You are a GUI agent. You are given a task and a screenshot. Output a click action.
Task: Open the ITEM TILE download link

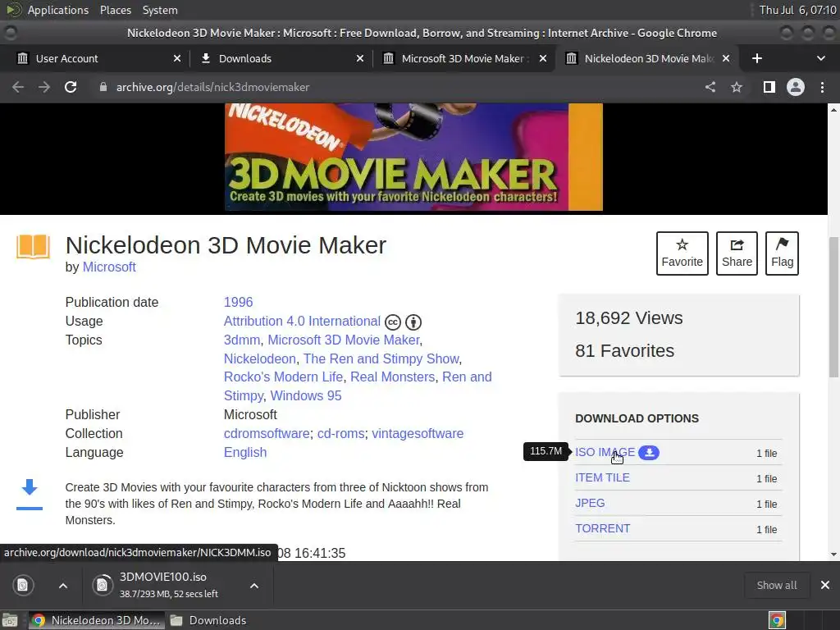(x=602, y=477)
